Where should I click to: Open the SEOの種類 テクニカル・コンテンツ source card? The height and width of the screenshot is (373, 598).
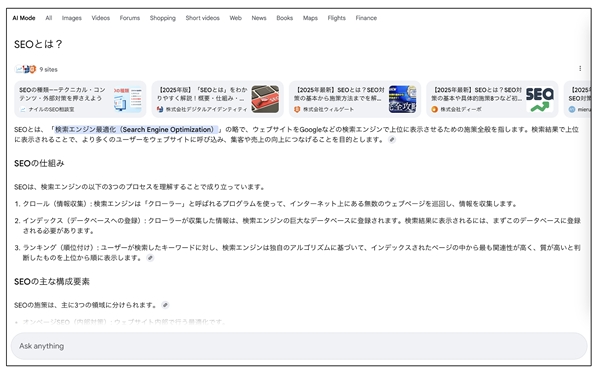click(x=80, y=99)
